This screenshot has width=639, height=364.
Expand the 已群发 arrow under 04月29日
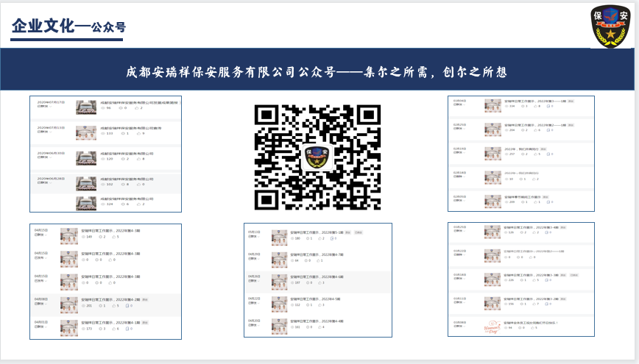click(x=260, y=259)
